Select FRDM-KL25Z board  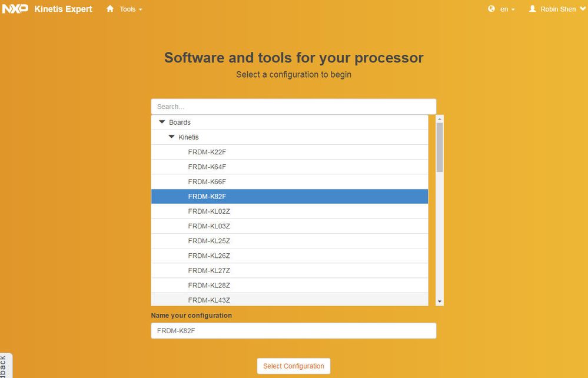click(x=290, y=241)
